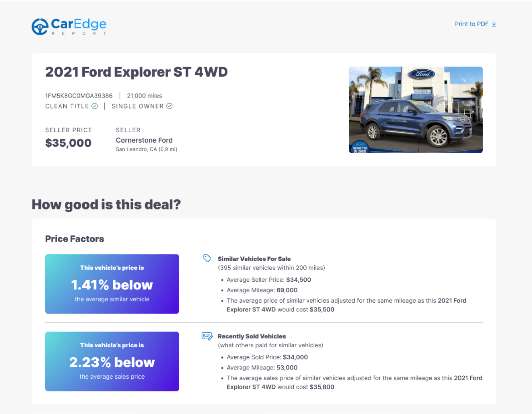Click the CarEdge Report wordmark
532x414 pixels.
[x=79, y=26]
